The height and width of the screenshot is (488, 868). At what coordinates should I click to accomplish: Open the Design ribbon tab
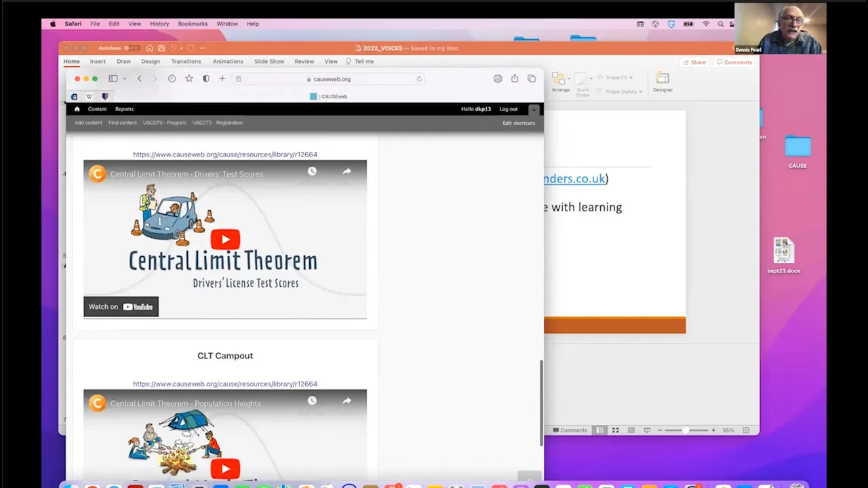click(151, 62)
